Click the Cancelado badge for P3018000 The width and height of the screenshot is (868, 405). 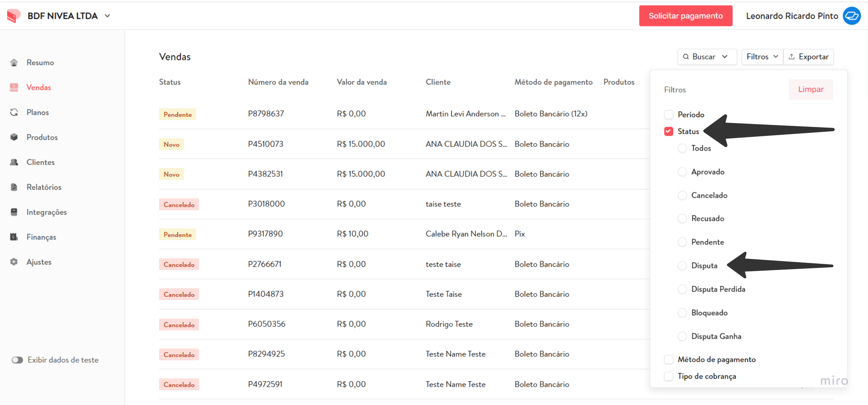click(179, 205)
